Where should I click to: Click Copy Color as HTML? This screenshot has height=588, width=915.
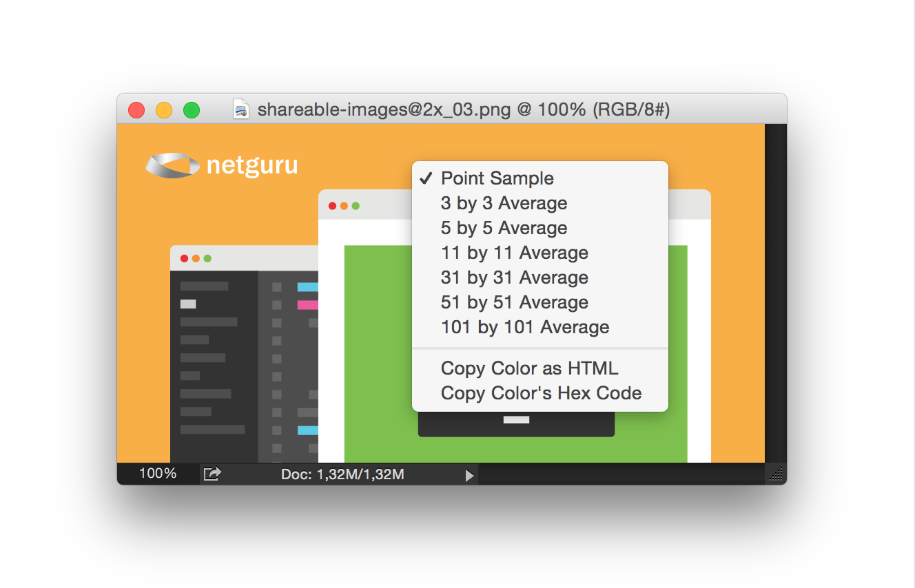(x=529, y=368)
